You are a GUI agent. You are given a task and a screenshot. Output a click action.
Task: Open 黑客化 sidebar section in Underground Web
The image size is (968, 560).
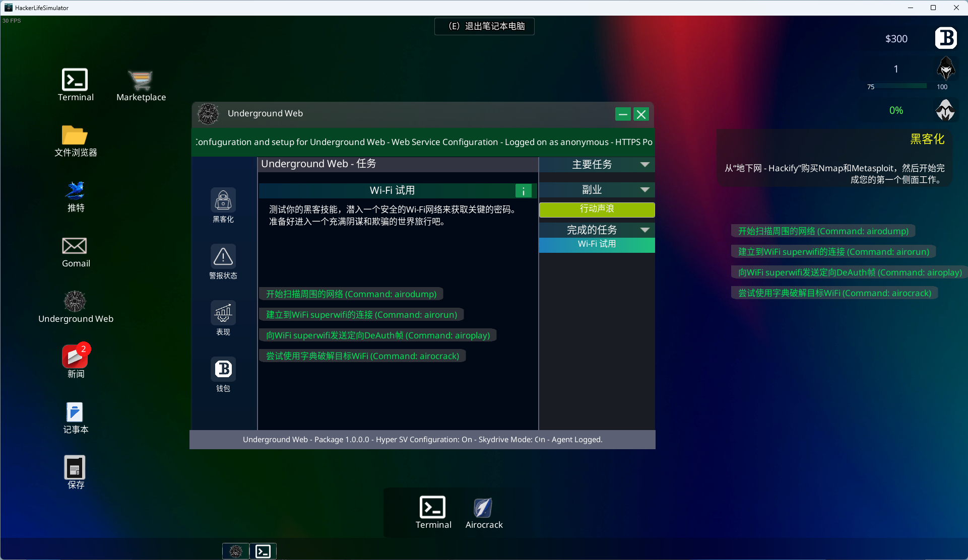[x=223, y=201]
